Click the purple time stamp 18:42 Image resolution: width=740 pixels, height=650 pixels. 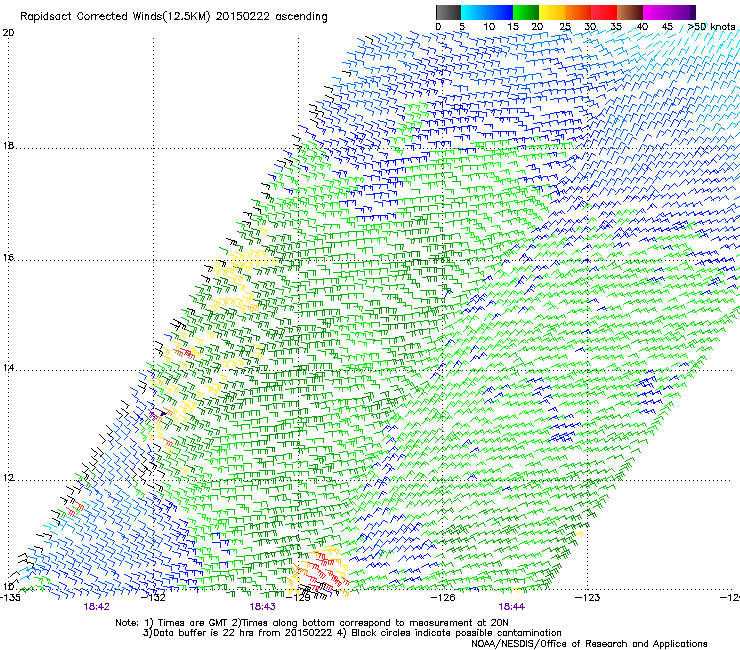click(x=96, y=607)
